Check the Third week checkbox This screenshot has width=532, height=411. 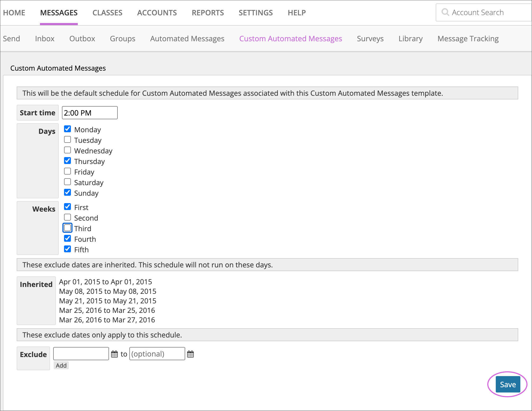(x=67, y=228)
